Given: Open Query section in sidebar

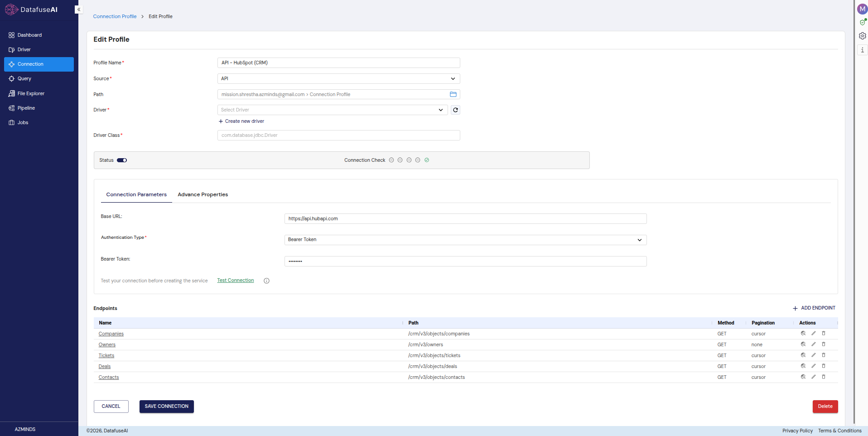Looking at the screenshot, I should (x=39, y=79).
